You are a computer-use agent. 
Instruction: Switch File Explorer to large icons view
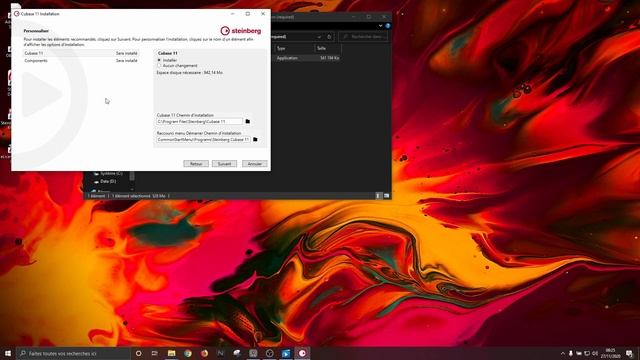pos(387,196)
